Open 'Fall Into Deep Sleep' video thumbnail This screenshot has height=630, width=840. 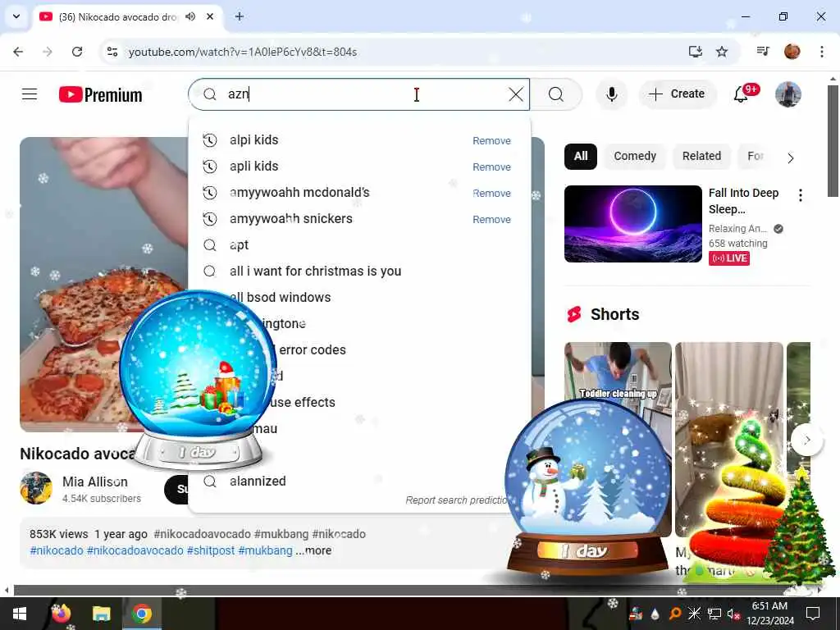coord(632,224)
